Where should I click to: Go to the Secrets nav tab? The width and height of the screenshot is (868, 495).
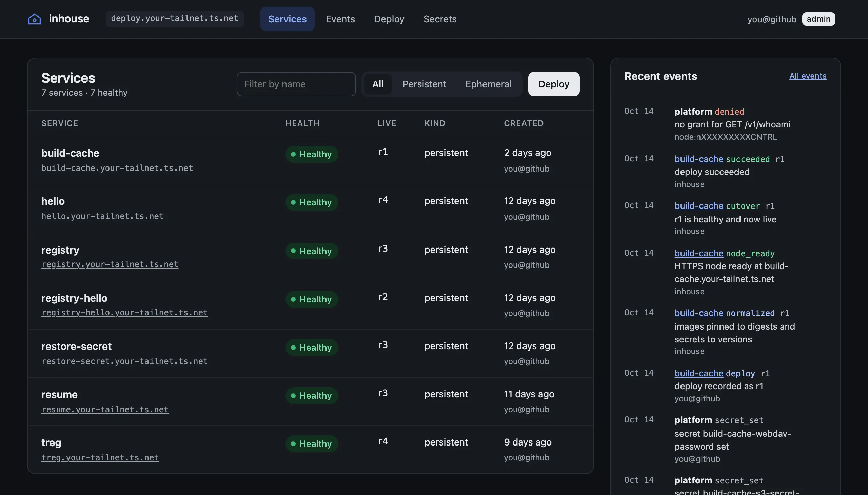click(x=440, y=19)
